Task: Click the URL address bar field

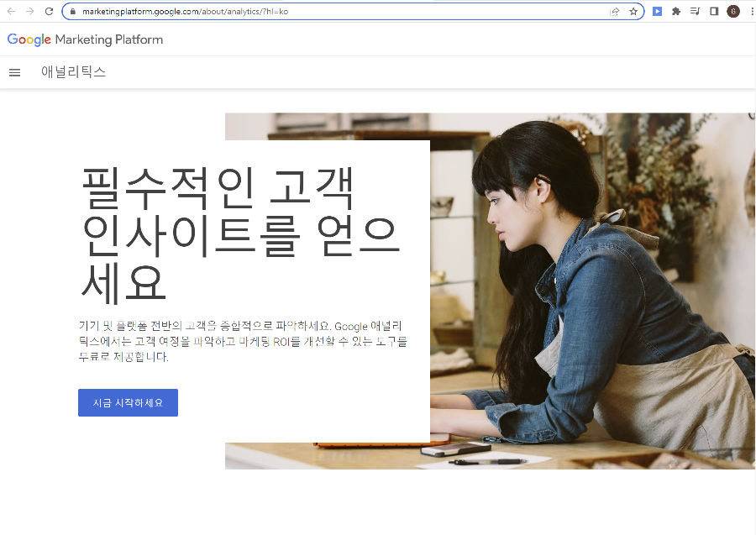Action: 353,12
